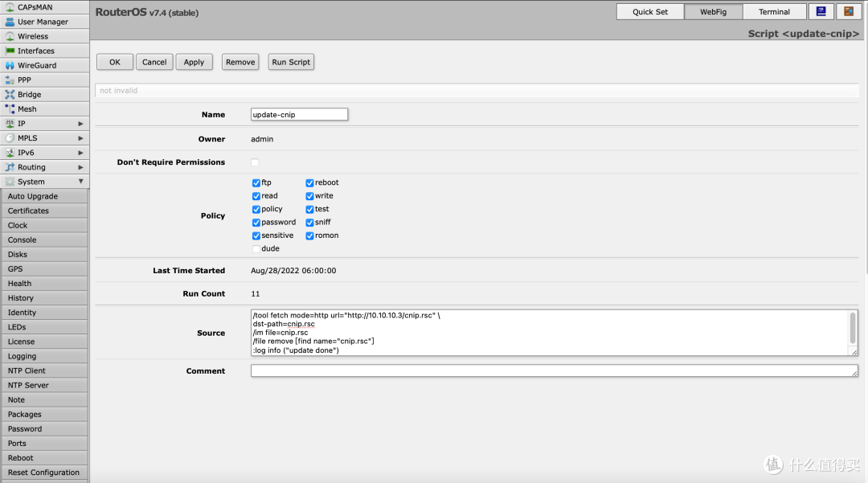Open Auto Upgrade under System
The height and width of the screenshot is (483, 868).
tap(44, 196)
